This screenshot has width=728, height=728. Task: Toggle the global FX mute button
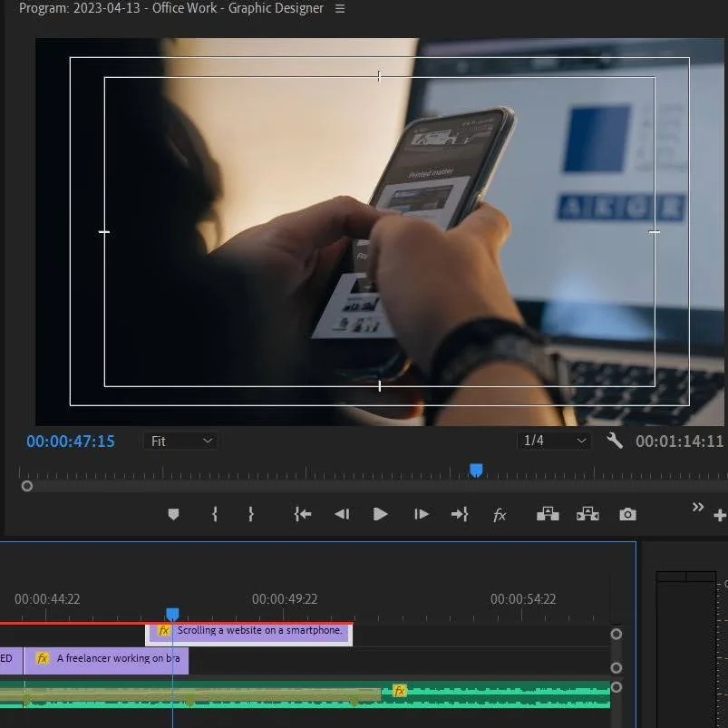tap(500, 515)
